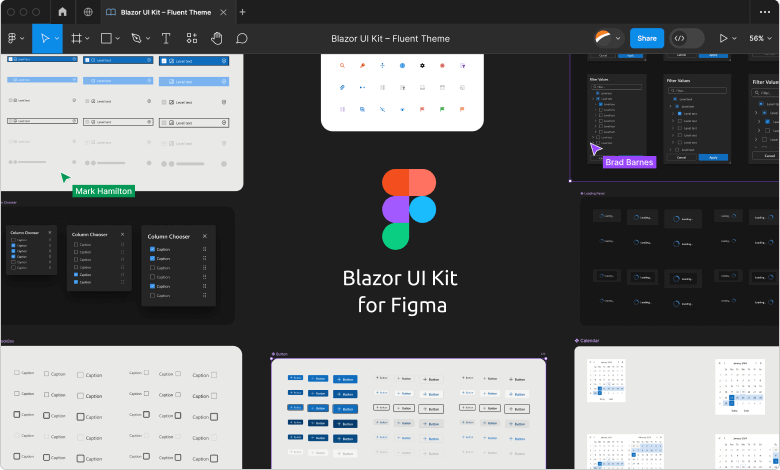This screenshot has height=470, width=780.
Task: Click the ellipsis menu in title bar
Action: (765, 12)
